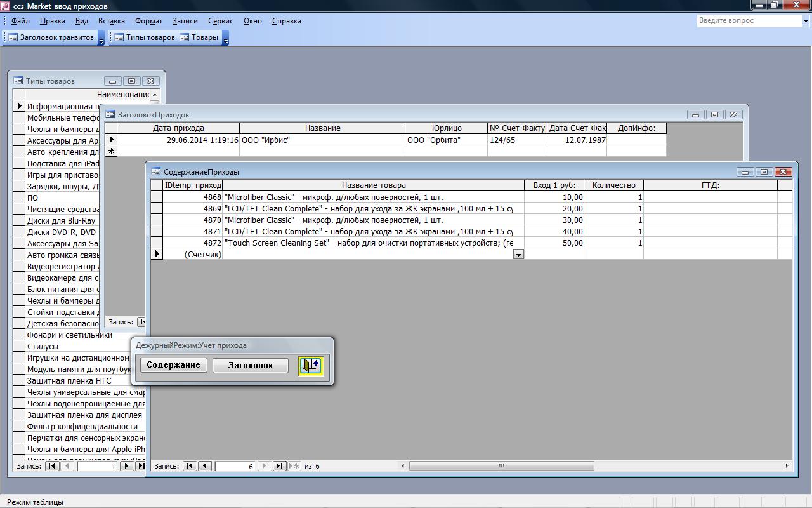Restore the СодержаниеПриходы window size
This screenshot has height=508, width=812.
click(764, 171)
